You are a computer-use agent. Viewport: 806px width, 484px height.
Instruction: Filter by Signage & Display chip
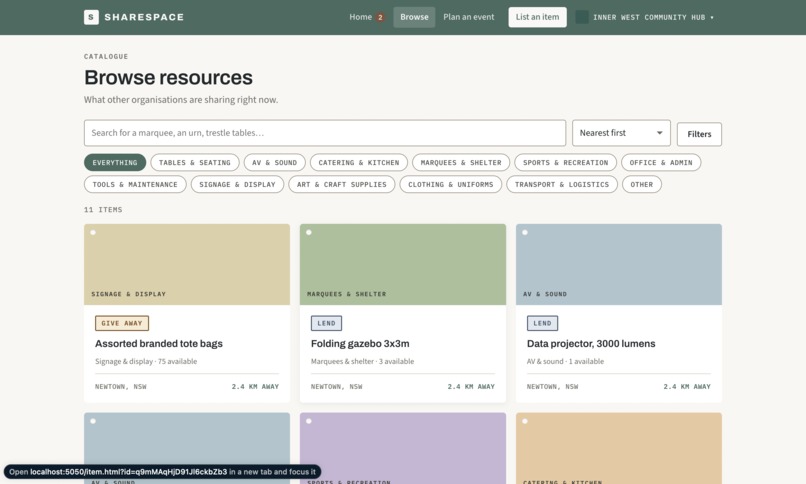click(x=237, y=184)
